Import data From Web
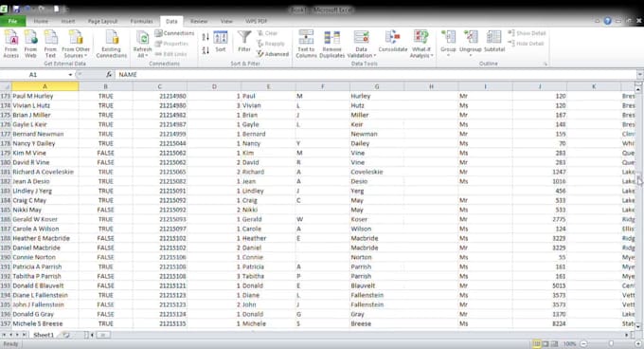Image resolution: width=644 pixels, height=349 pixels. pos(30,44)
